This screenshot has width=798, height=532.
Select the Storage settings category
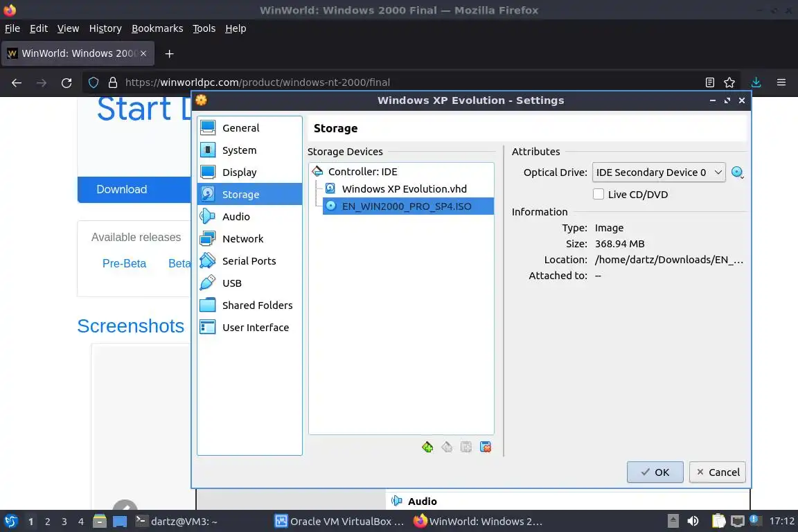(x=249, y=195)
